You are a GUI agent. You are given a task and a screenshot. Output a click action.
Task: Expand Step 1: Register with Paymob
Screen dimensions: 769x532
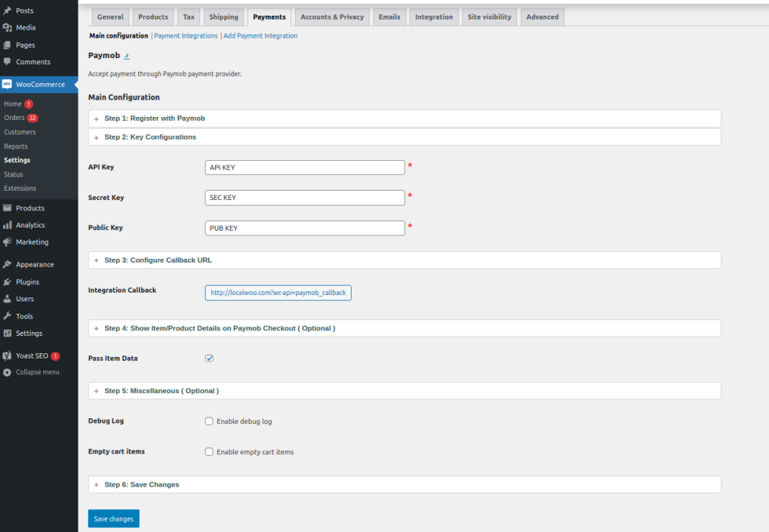tap(97, 118)
